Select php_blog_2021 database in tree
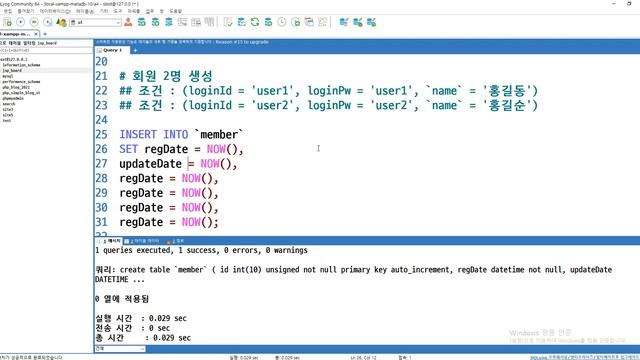The height and width of the screenshot is (360, 640). coord(16,87)
